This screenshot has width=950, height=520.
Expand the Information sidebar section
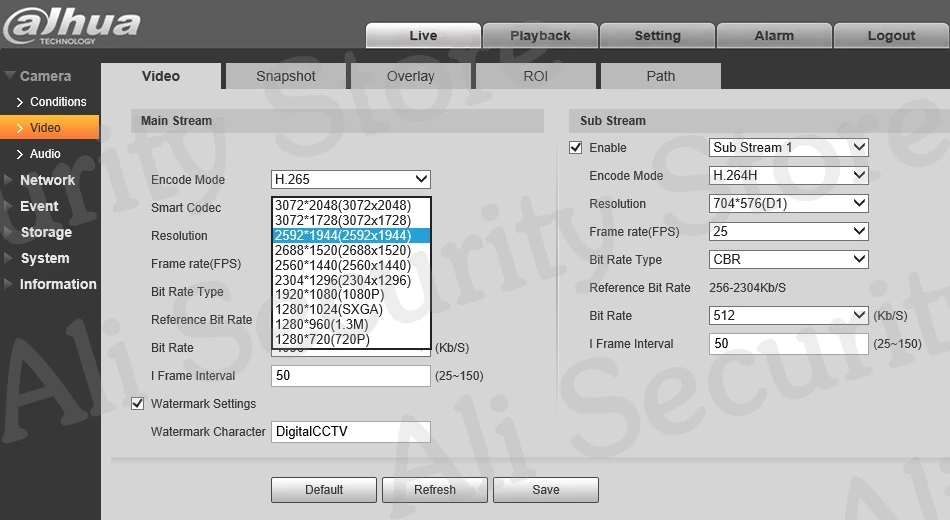[50, 284]
